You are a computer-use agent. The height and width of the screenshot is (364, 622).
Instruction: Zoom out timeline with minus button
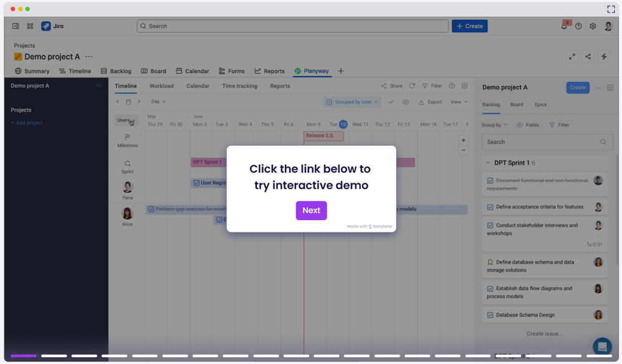pyautogui.click(x=463, y=150)
